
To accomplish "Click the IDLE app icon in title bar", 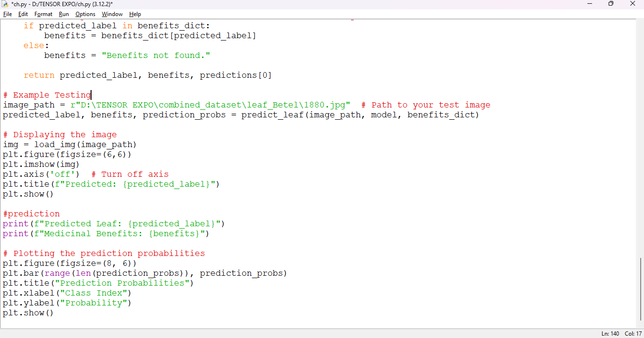I will point(5,4).
